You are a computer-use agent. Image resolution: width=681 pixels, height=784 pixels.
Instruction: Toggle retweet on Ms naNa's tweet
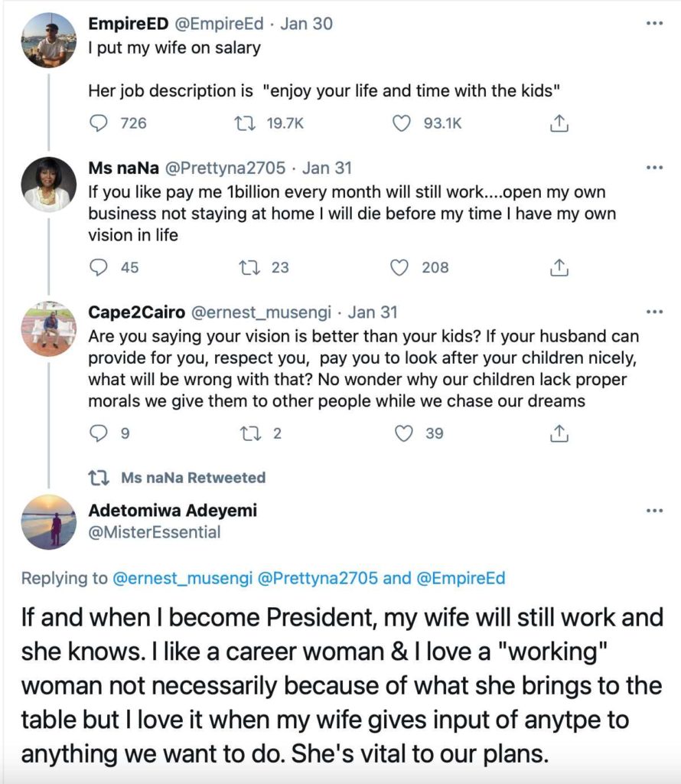[249, 267]
